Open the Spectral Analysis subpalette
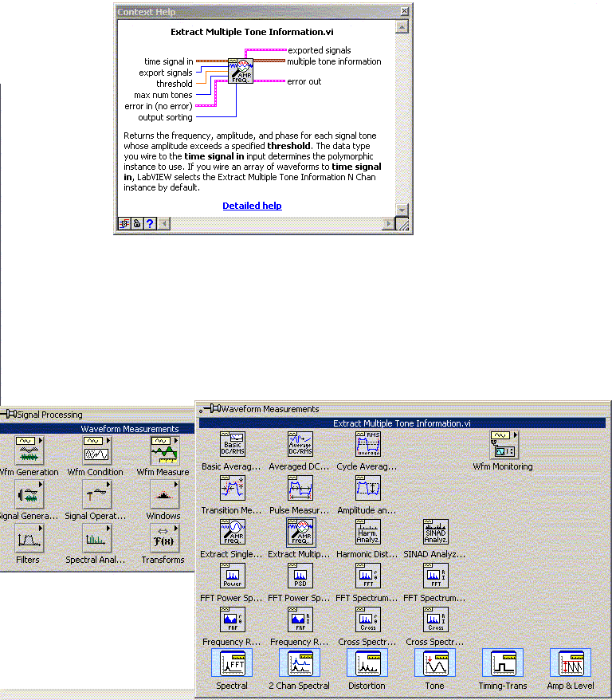 96,537
